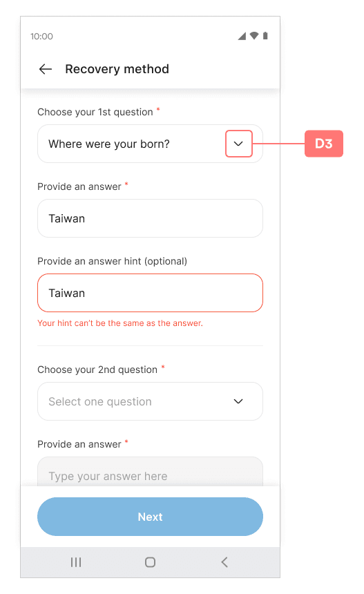
Task: Tap the cellular signal status icon
Action: 242,36
